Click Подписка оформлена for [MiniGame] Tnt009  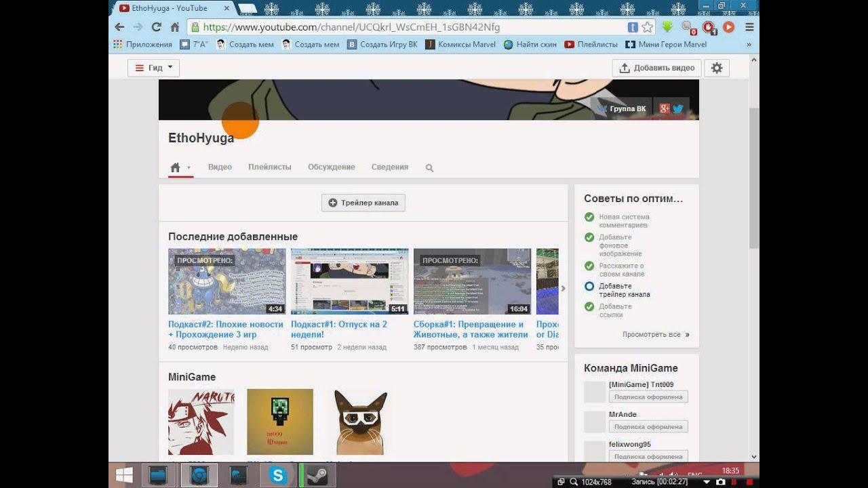648,396
